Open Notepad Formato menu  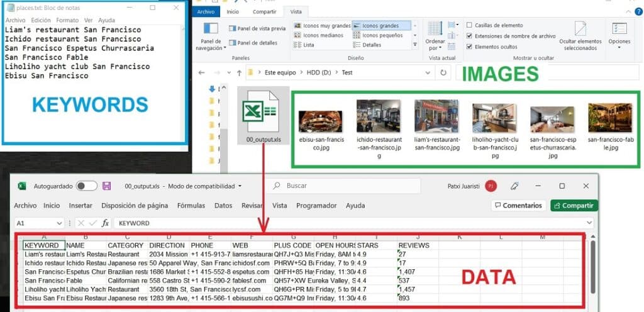(x=67, y=20)
